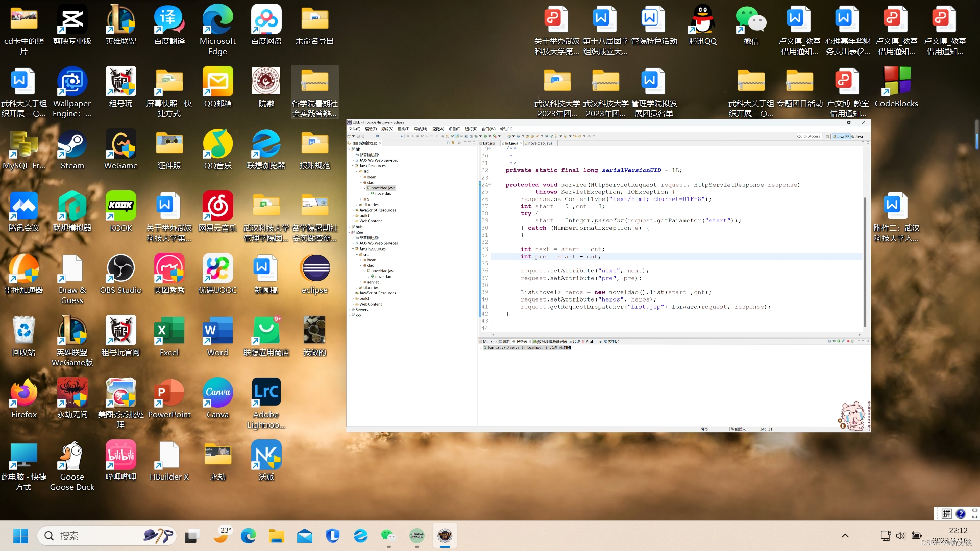Click the 属性 properties tab
Image resolution: width=980 pixels, height=551 pixels.
tap(505, 342)
